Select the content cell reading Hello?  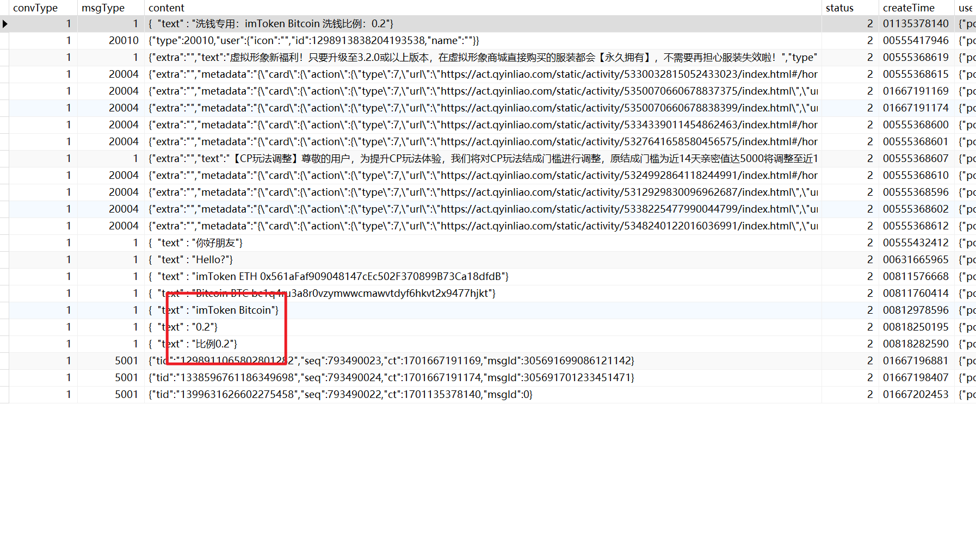tap(483, 259)
